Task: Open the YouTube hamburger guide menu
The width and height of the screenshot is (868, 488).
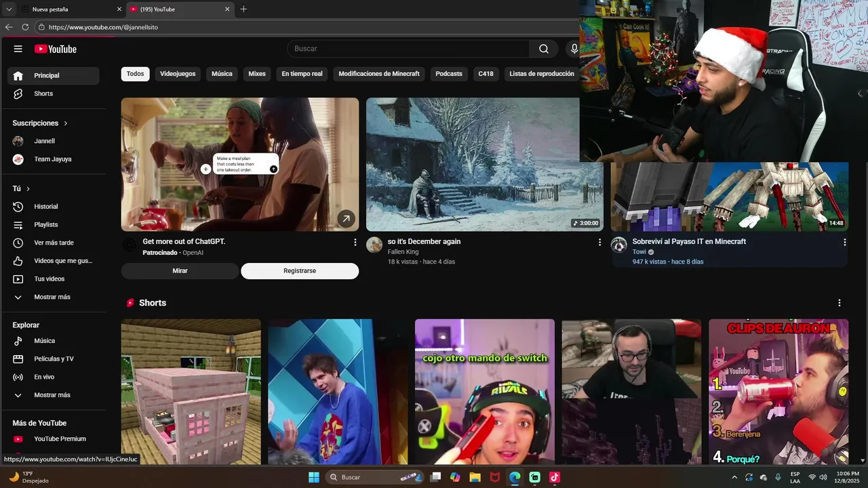Action: click(18, 49)
